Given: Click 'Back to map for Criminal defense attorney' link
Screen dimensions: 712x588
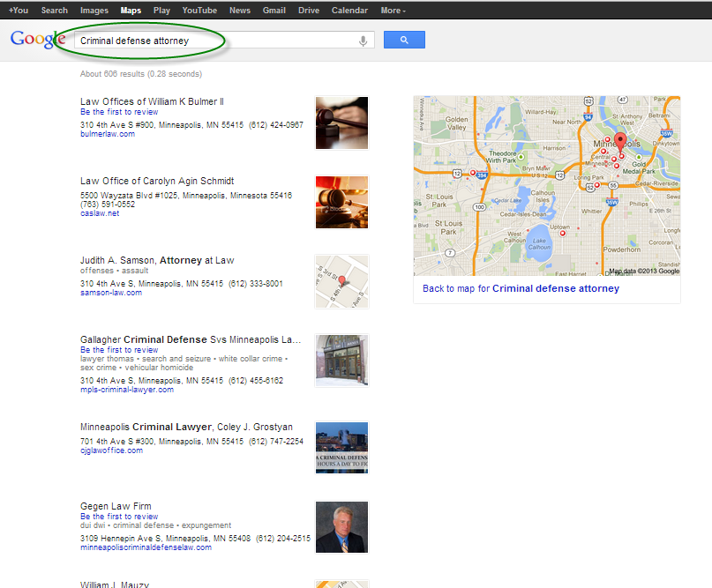Looking at the screenshot, I should (x=521, y=288).
